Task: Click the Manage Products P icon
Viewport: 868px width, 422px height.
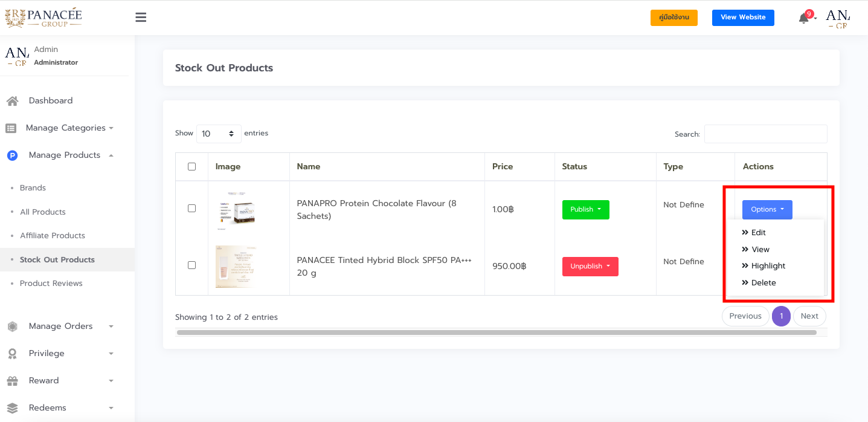Action: (12, 155)
